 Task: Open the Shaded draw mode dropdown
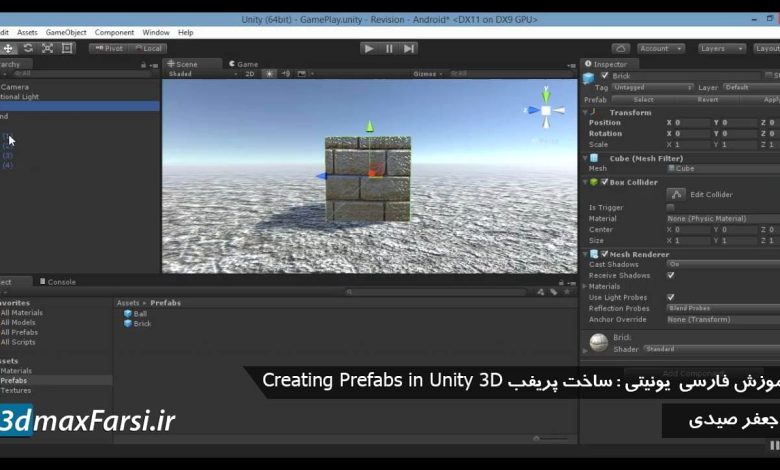(203, 74)
